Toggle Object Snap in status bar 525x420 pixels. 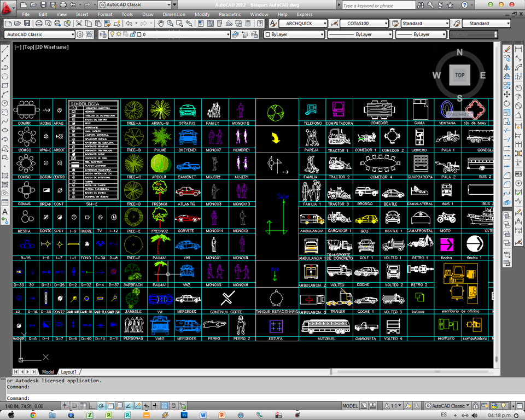110,406
